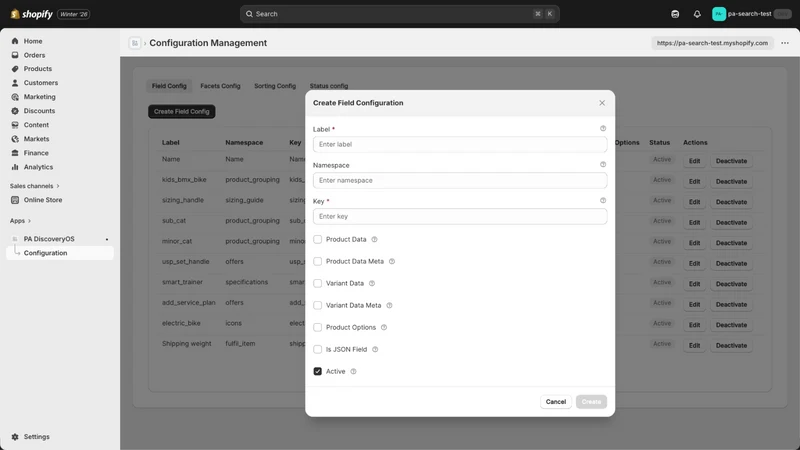The height and width of the screenshot is (450, 800).
Task: Expand the Apps section
Action: [20, 221]
